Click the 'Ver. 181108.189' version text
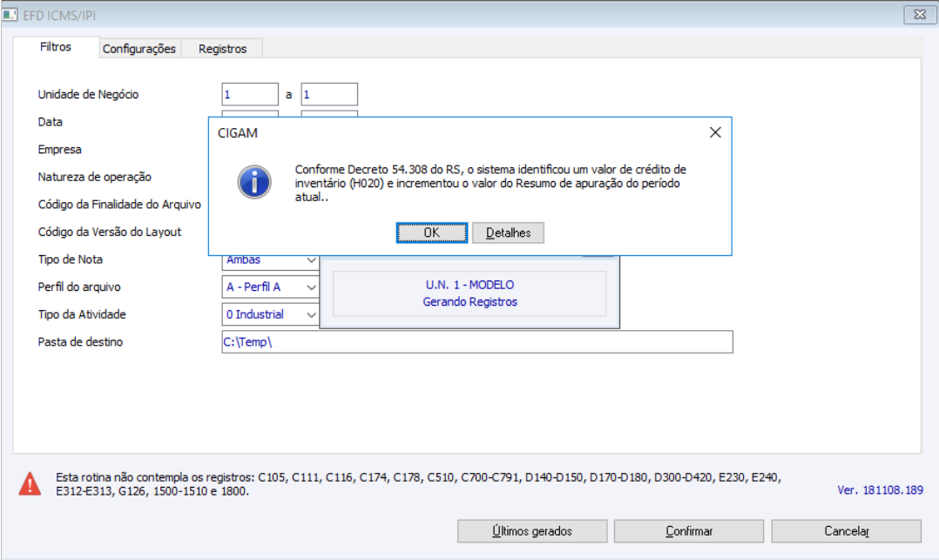 pos(880,490)
